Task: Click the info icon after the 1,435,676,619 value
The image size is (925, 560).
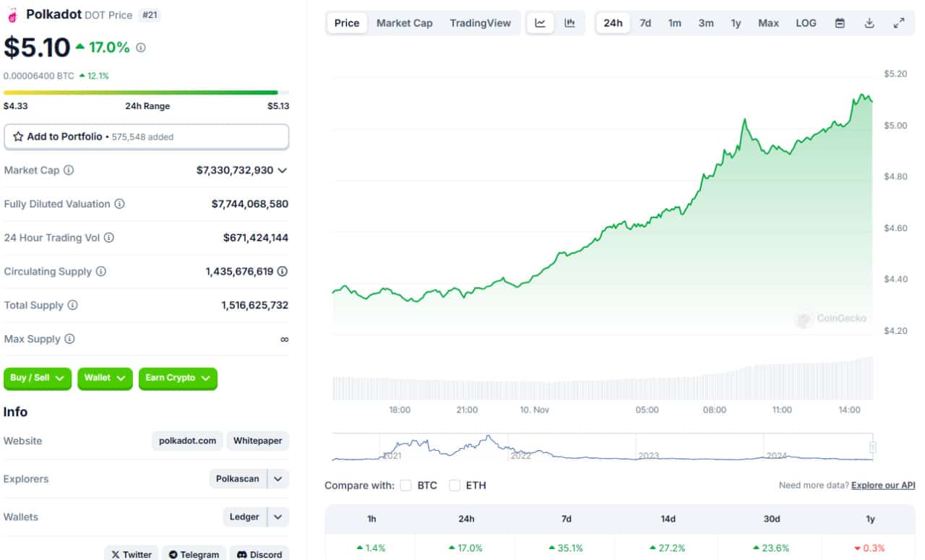Action: coord(283,272)
